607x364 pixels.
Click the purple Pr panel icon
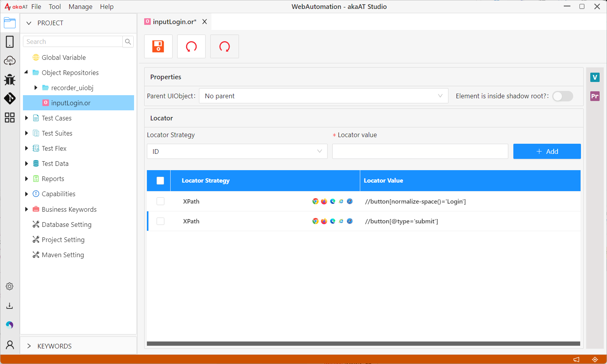(595, 96)
